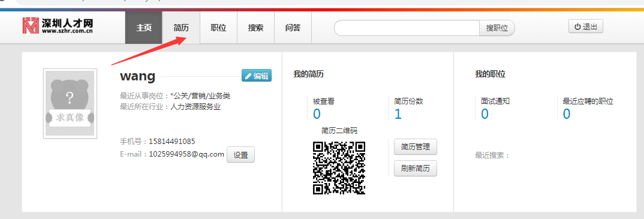Click the 搜职位 search button
The height and width of the screenshot is (219, 644).
[x=497, y=28]
